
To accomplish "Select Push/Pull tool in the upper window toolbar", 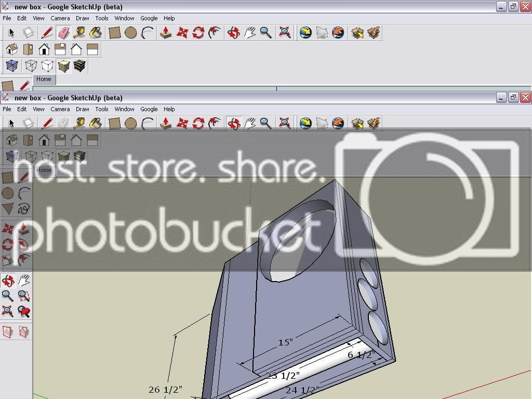I will pos(166,33).
